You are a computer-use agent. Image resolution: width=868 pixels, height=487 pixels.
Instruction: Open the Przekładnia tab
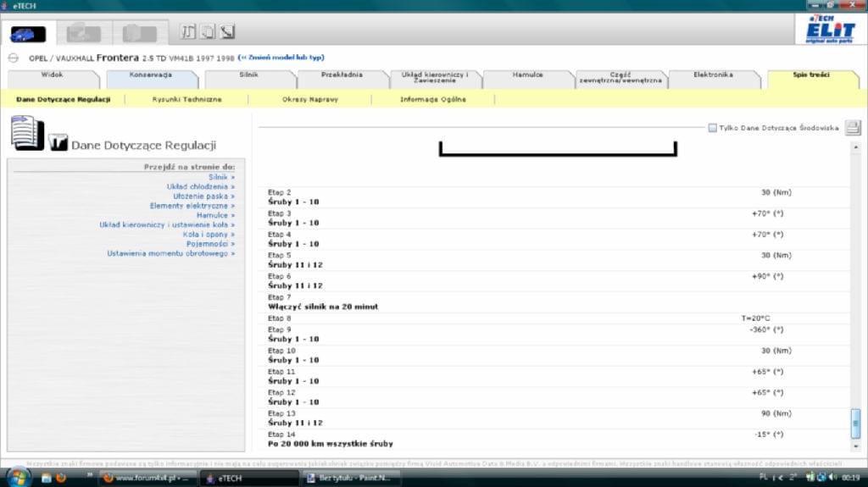point(342,79)
